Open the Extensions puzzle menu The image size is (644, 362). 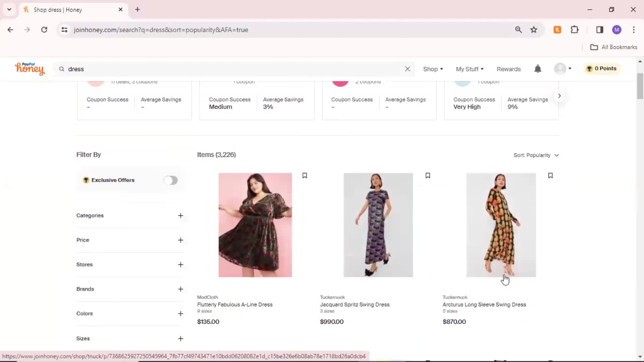pos(575,30)
